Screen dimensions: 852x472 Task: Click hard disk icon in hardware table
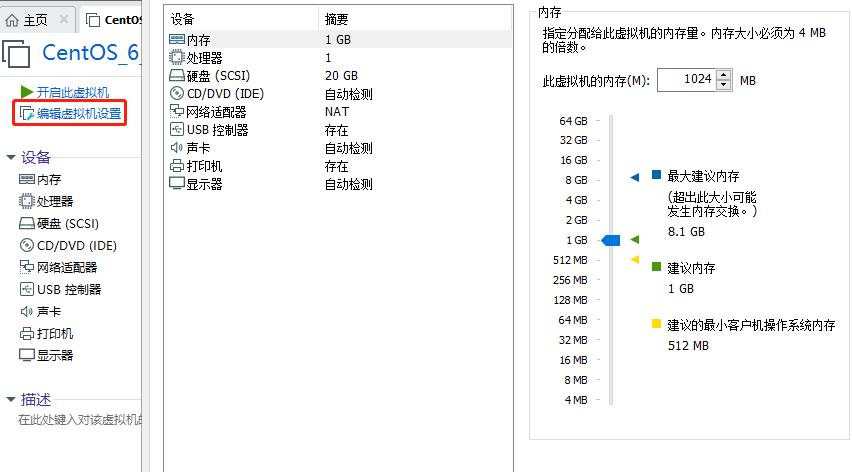coord(177,75)
